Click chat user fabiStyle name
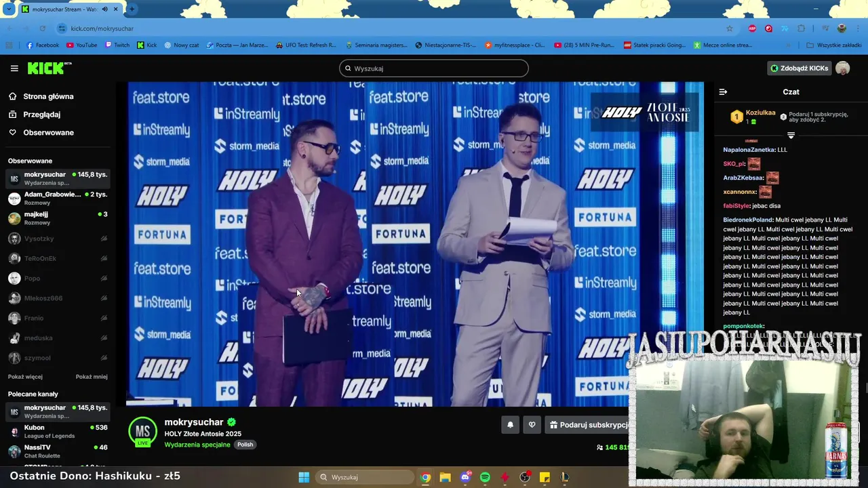868x488 pixels. [736, 206]
